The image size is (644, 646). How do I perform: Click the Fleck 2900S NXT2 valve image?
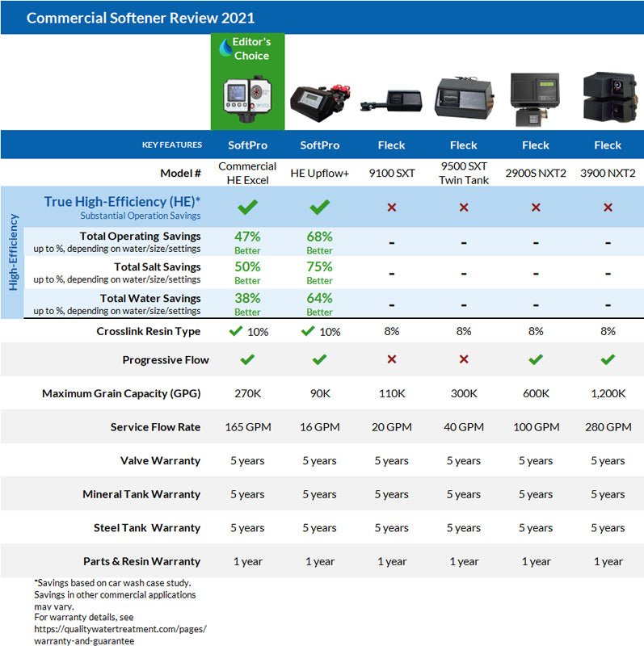pyautogui.click(x=535, y=99)
